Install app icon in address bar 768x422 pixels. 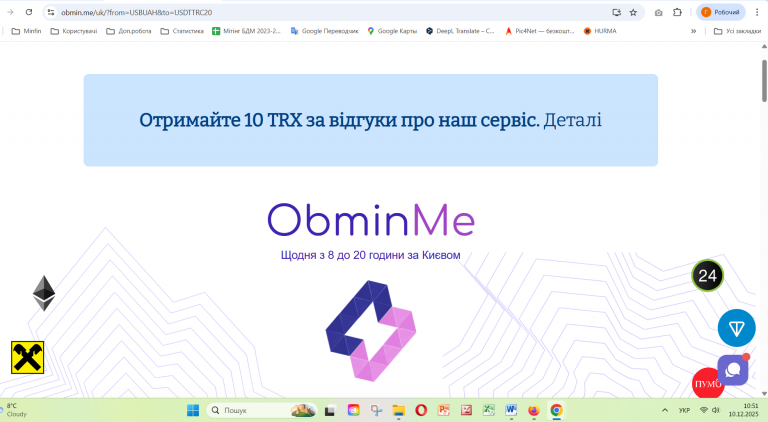(617, 12)
